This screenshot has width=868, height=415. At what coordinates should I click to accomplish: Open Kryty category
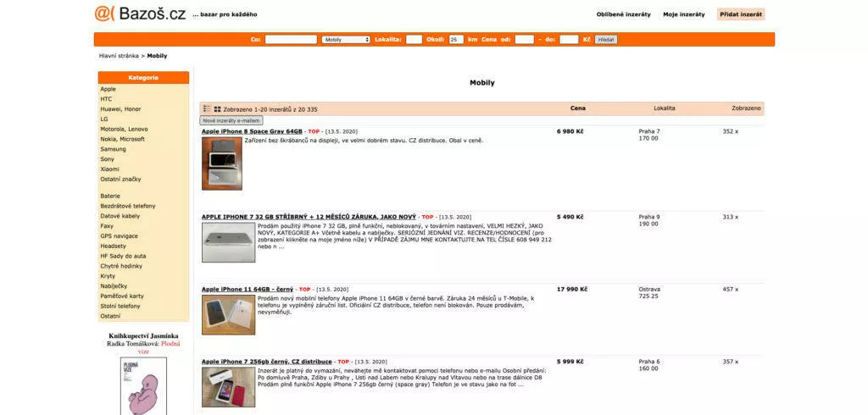pyautogui.click(x=108, y=276)
